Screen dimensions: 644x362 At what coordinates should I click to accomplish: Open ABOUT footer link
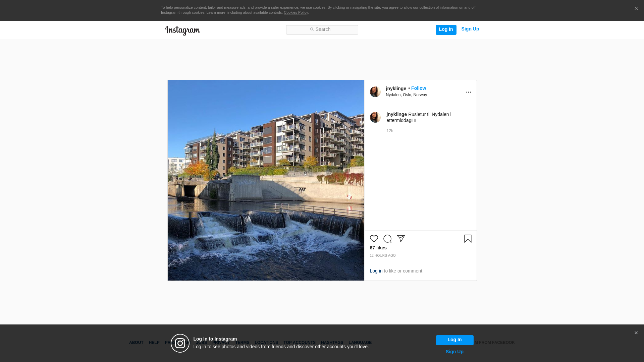click(136, 343)
